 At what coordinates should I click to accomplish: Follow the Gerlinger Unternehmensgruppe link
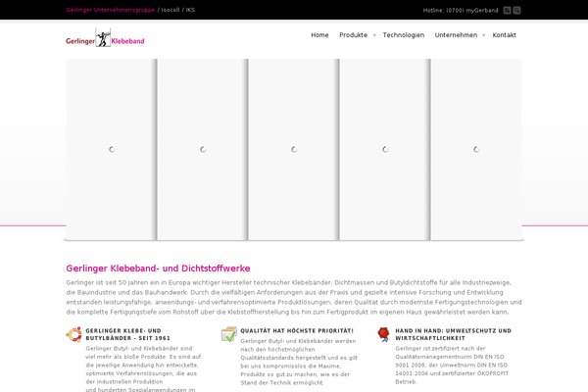click(x=110, y=10)
